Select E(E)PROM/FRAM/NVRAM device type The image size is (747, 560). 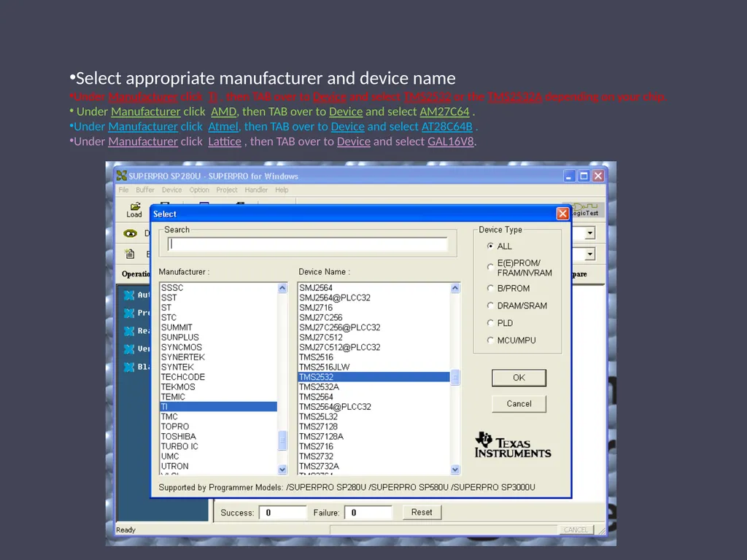click(x=490, y=267)
